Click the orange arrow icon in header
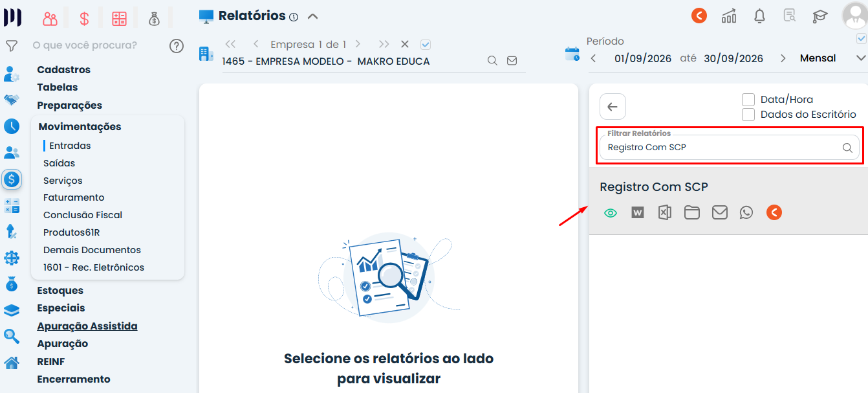Image resolution: width=868 pixels, height=393 pixels. (699, 16)
